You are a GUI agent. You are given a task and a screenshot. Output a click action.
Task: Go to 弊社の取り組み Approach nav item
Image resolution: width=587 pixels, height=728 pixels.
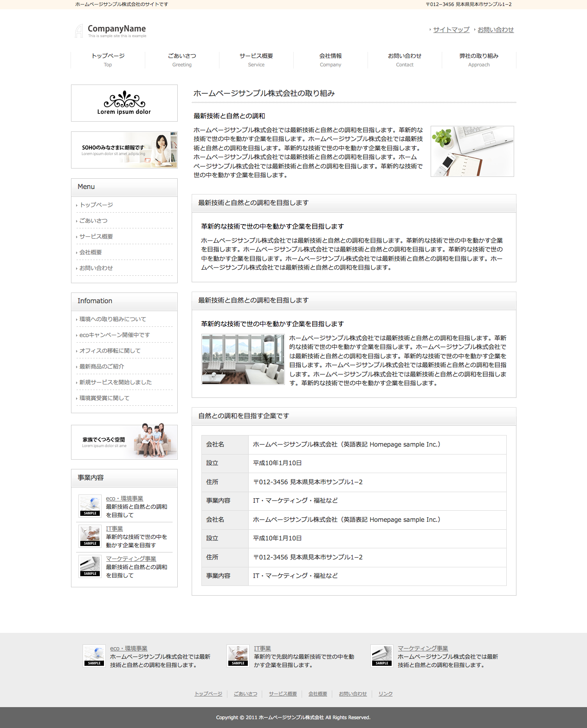pyautogui.click(x=479, y=59)
